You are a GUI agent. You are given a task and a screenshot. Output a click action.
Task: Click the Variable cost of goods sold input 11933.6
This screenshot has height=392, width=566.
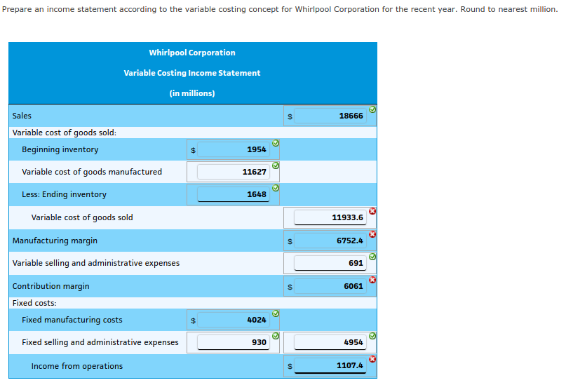click(330, 217)
